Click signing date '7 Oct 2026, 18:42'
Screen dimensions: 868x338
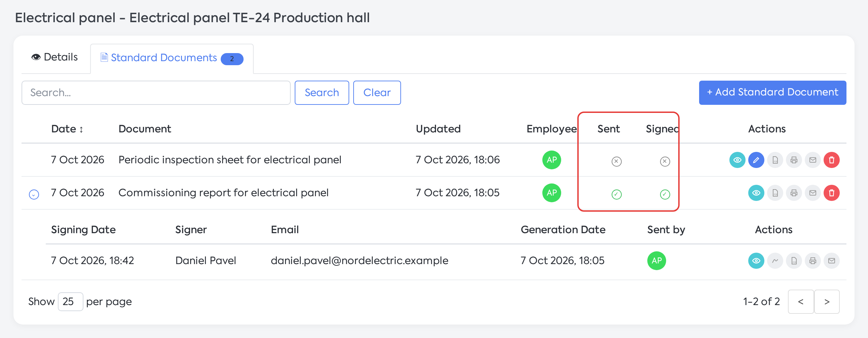tap(92, 261)
